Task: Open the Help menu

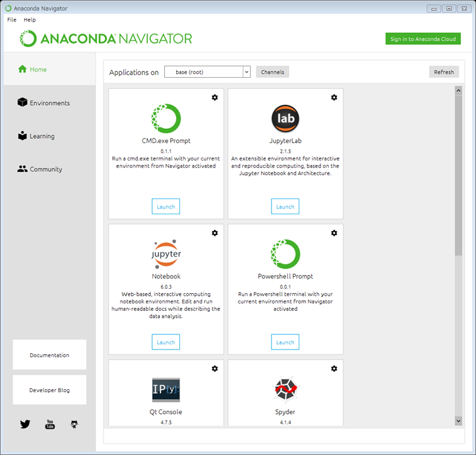Action: coord(30,20)
